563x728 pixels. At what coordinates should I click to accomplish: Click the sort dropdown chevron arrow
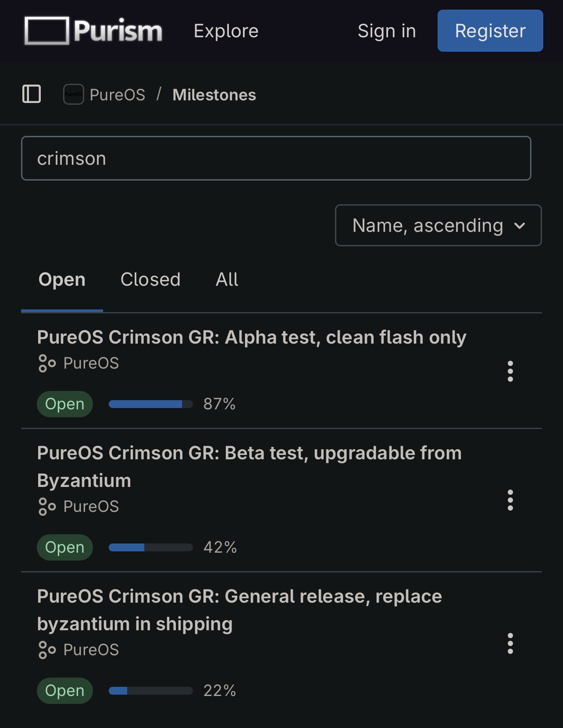[x=520, y=226]
